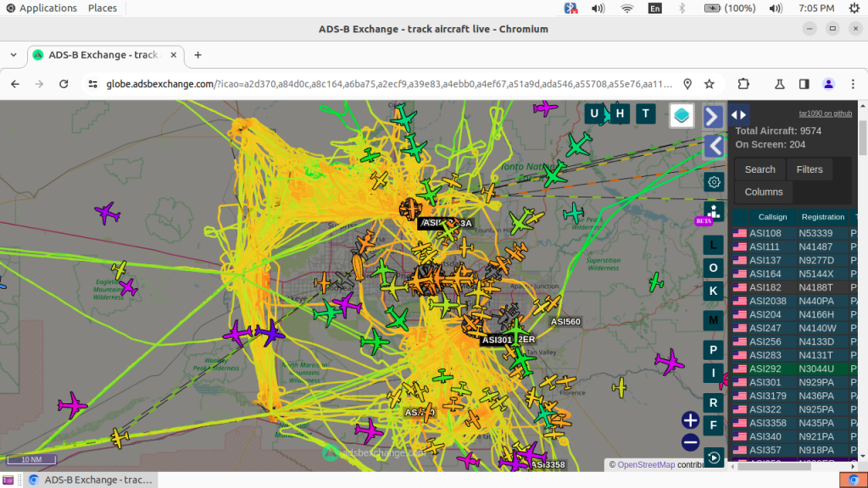Click ADS-B Exchange taskbar window button
This screenshot has height=488, width=868.
tap(92, 480)
